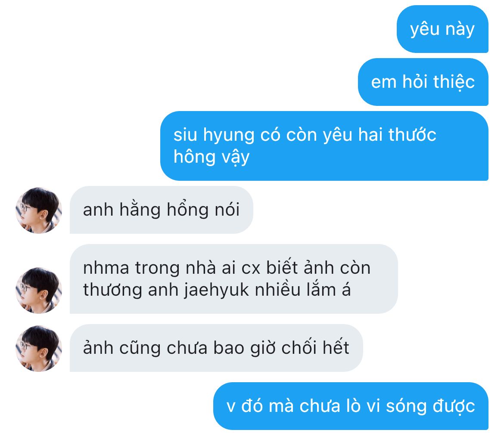Tap the "siu hyung có còn yêu" message bubble
The width and height of the screenshot is (504, 433).
click(x=324, y=146)
